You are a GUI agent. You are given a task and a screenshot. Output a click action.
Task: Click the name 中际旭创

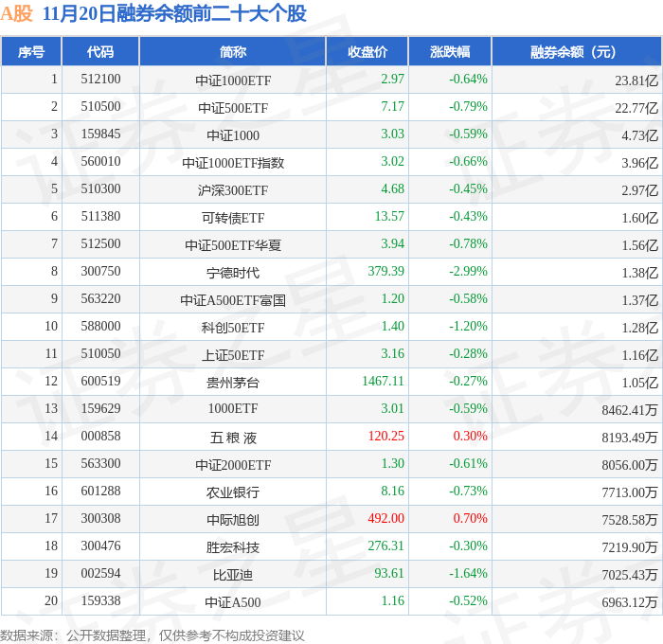coord(233,520)
